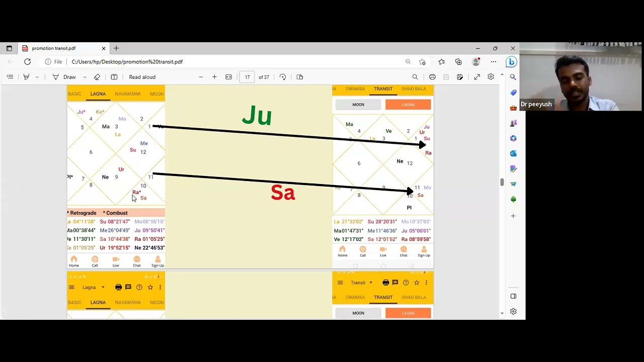Select the Dr peeyush video thumbnail

point(581,76)
